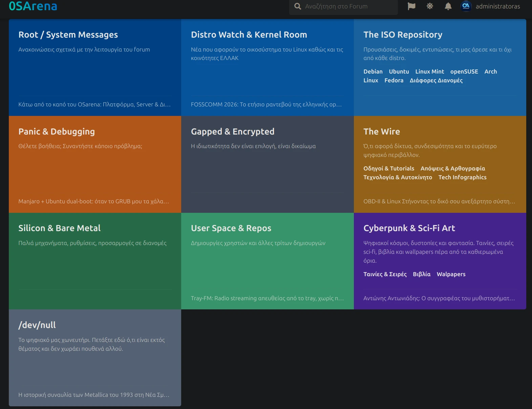
Task: Open the Cyberpunk & Sci-Fi Art category
Action: 409,228
